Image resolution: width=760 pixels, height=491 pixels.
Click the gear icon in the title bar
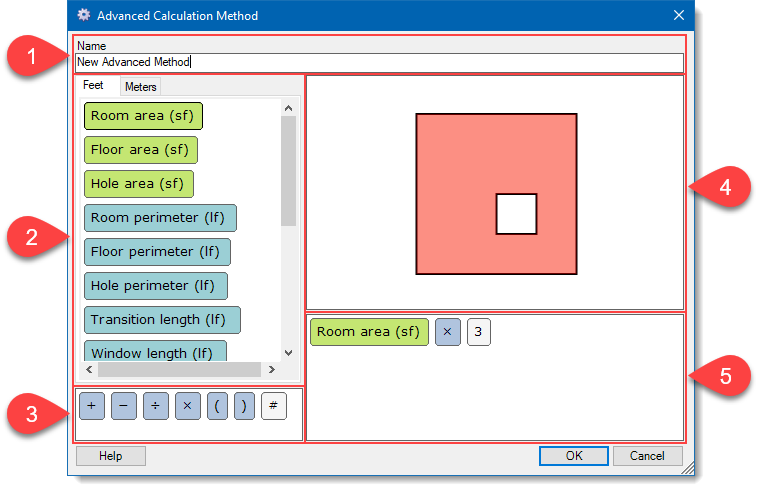pyautogui.click(x=84, y=15)
